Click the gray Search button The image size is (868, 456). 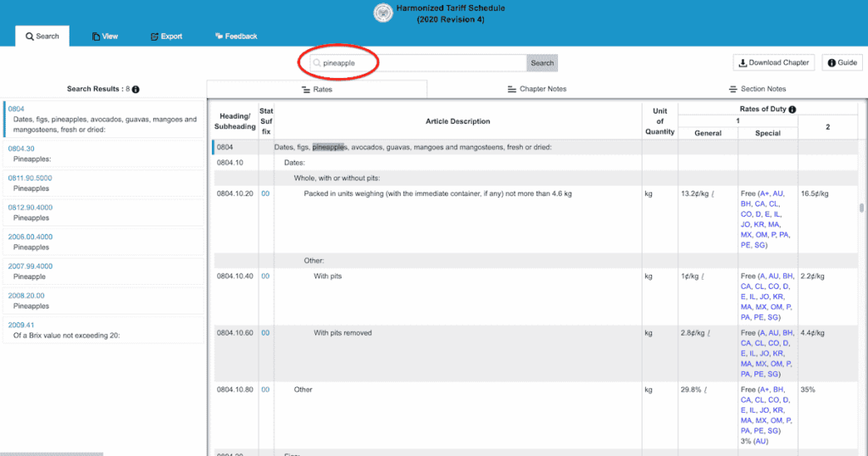coord(542,63)
